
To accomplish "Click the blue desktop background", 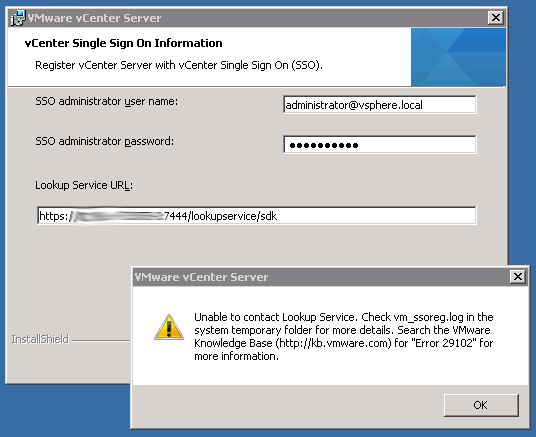I will click(522, 137).
